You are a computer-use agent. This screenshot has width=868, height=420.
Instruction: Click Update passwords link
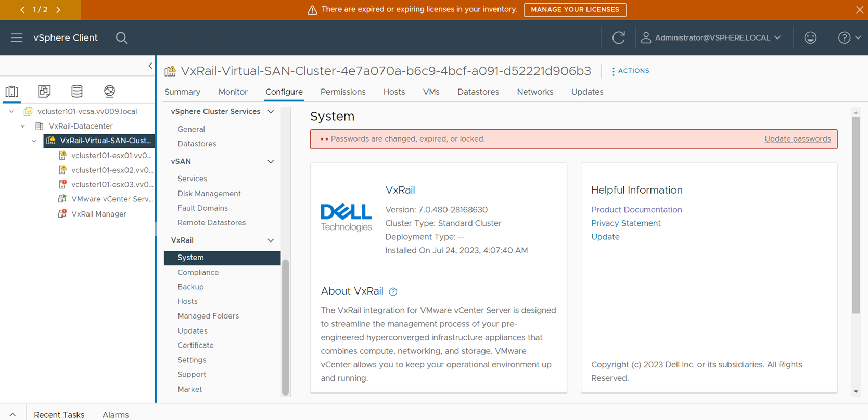point(797,139)
